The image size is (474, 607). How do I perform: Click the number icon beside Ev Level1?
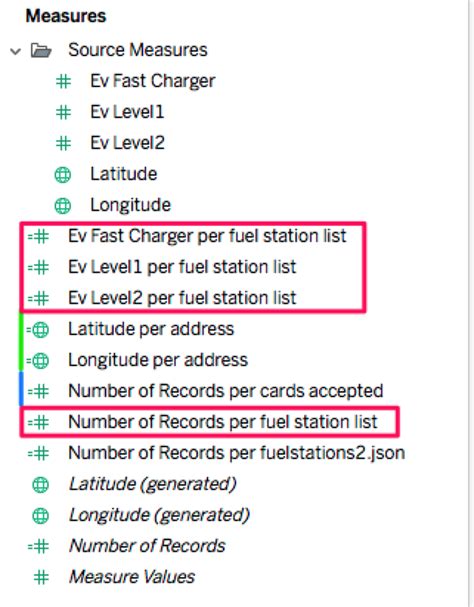click(63, 113)
